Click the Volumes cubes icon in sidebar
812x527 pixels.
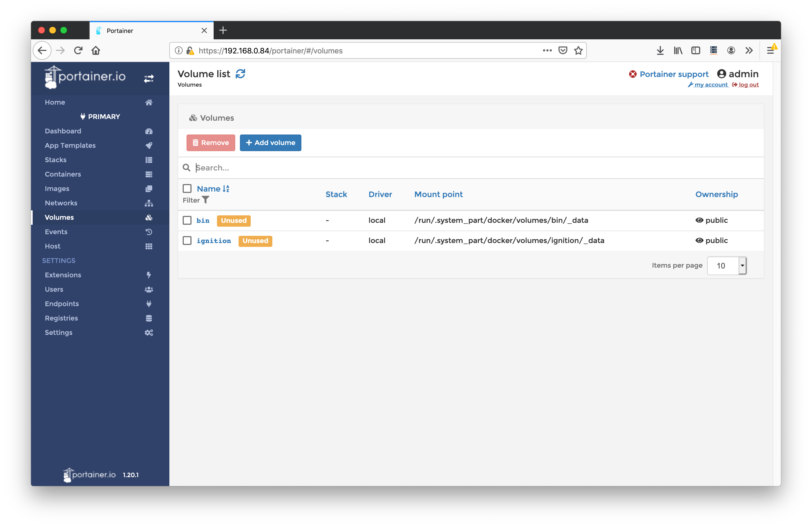(x=149, y=218)
